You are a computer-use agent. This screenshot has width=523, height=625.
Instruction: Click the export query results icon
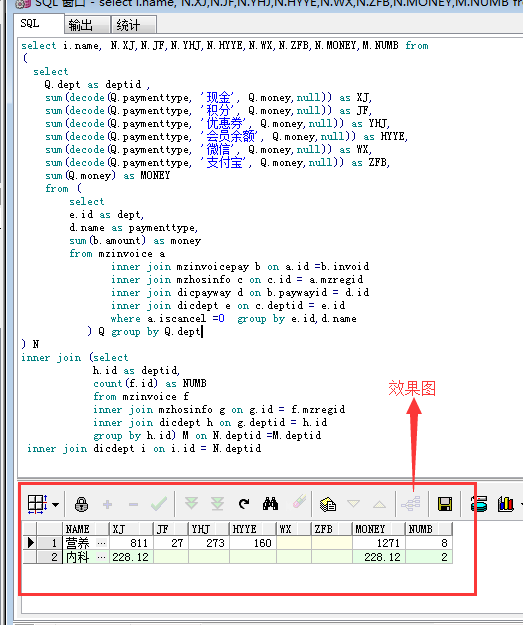pyautogui.click(x=328, y=504)
